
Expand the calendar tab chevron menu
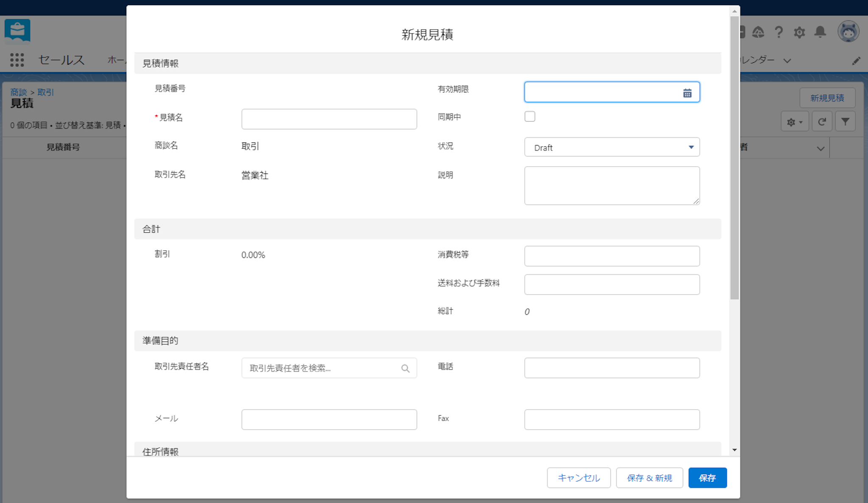click(787, 61)
